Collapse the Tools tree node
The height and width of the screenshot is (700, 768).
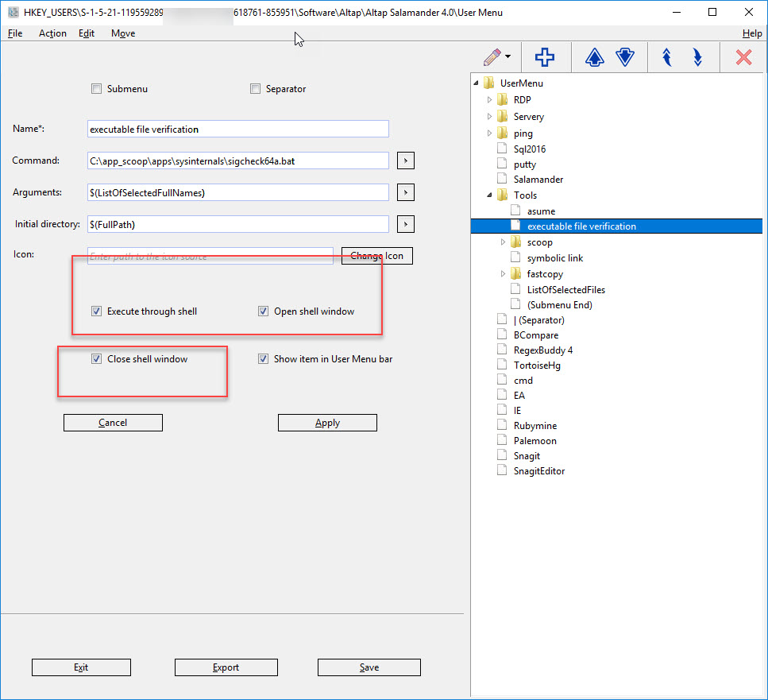(x=489, y=195)
